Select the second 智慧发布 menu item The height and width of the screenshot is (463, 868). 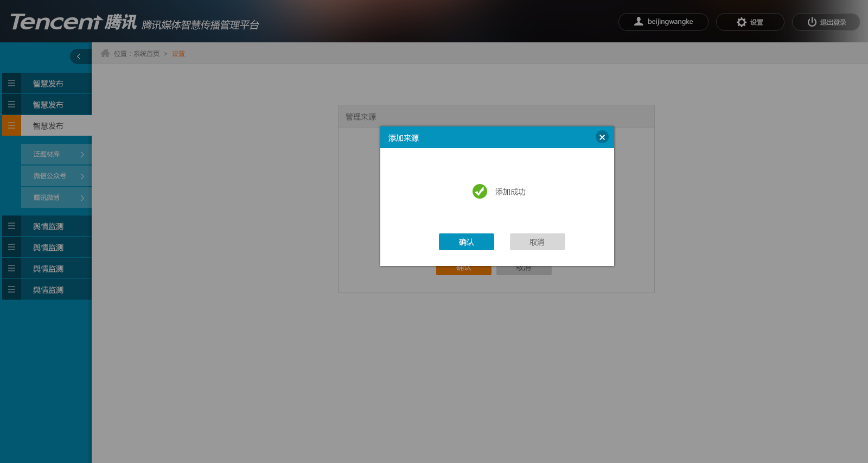47,104
